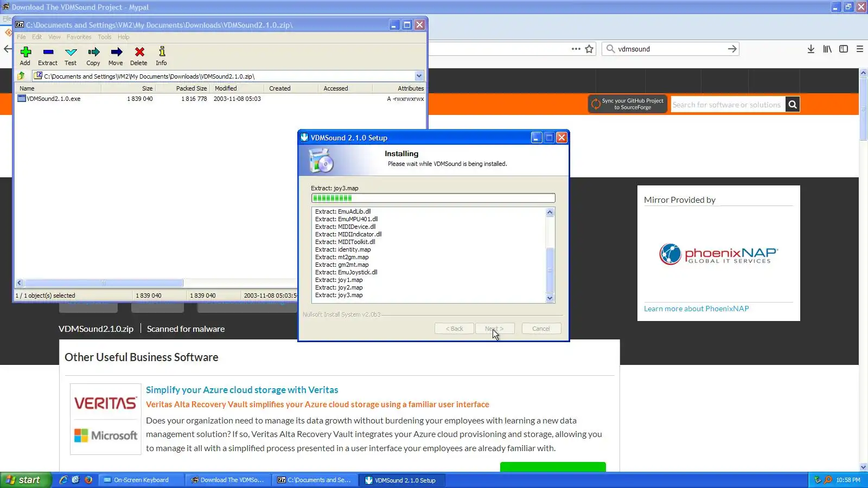Sort by the Attributes column header

[399, 88]
